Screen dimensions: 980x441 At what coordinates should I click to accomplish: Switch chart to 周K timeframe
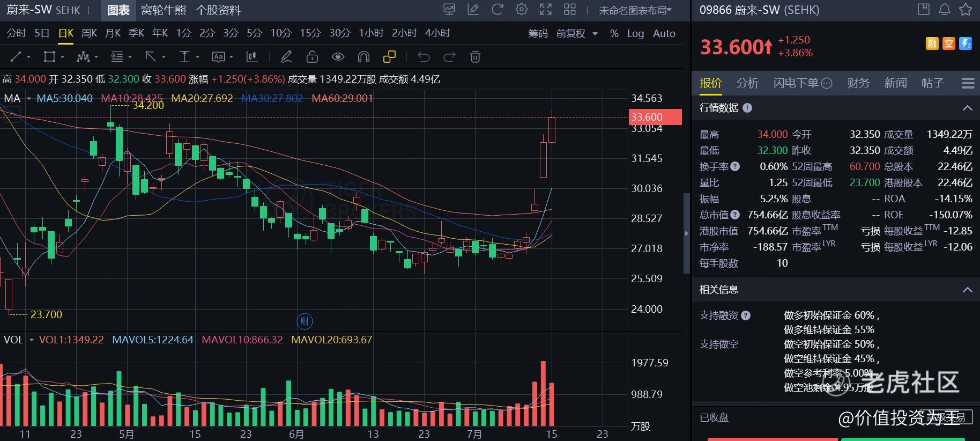point(89,33)
